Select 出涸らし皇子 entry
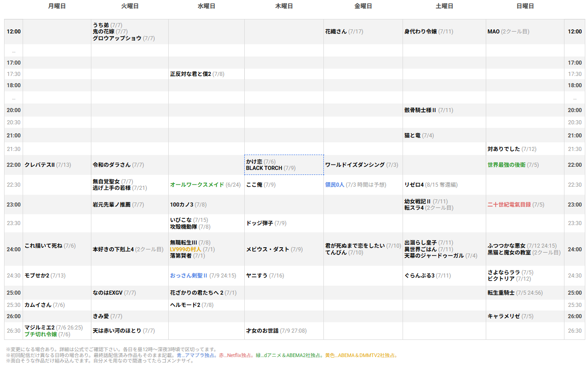 pyautogui.click(x=421, y=243)
